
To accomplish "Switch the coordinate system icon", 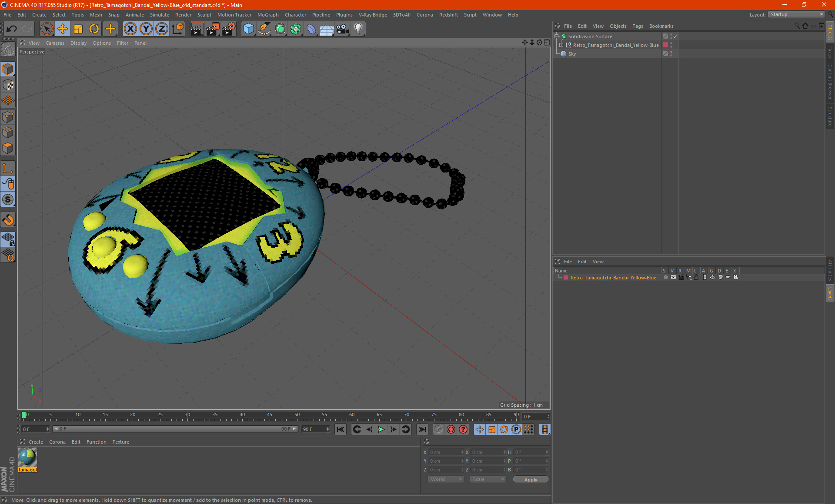I will pos(177,29).
